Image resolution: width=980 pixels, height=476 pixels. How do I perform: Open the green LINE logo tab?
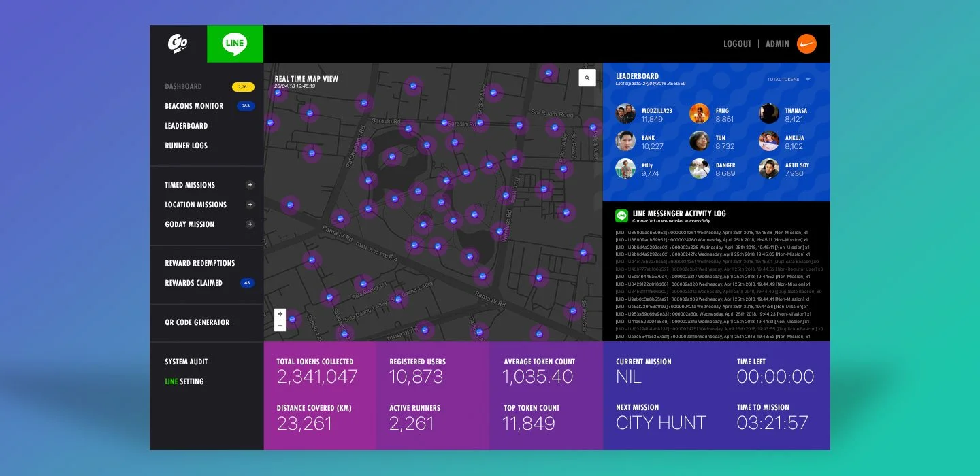(235, 44)
